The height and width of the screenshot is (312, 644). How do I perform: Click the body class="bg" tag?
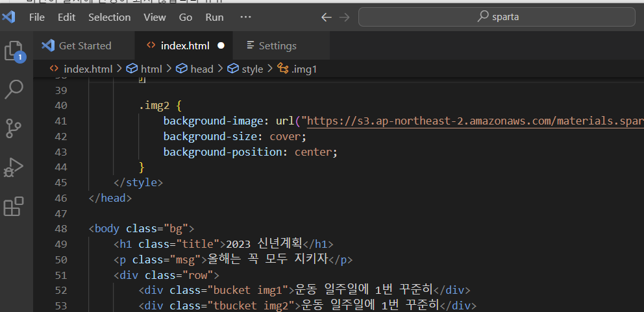(x=142, y=229)
